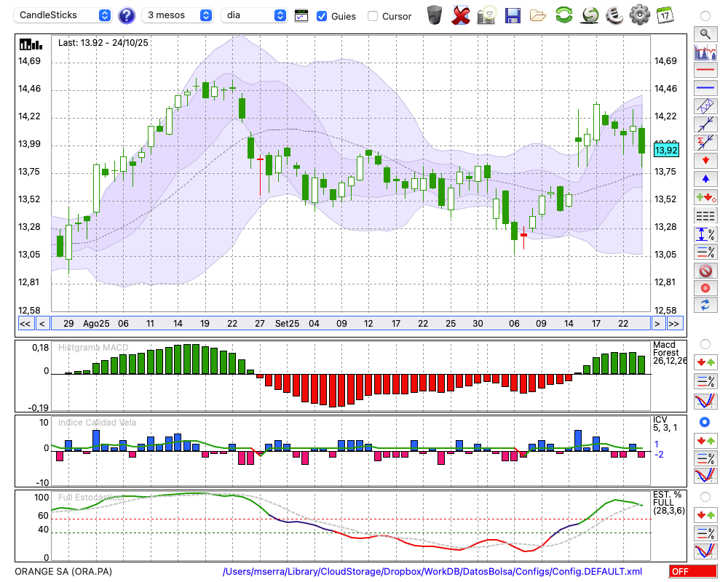Click the magnifying glass zoom tool

pos(705,33)
